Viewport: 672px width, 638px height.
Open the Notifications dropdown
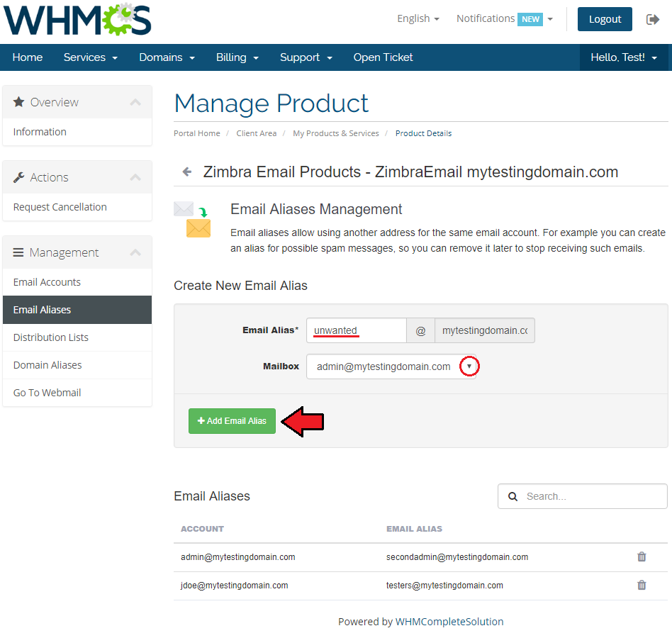point(505,19)
